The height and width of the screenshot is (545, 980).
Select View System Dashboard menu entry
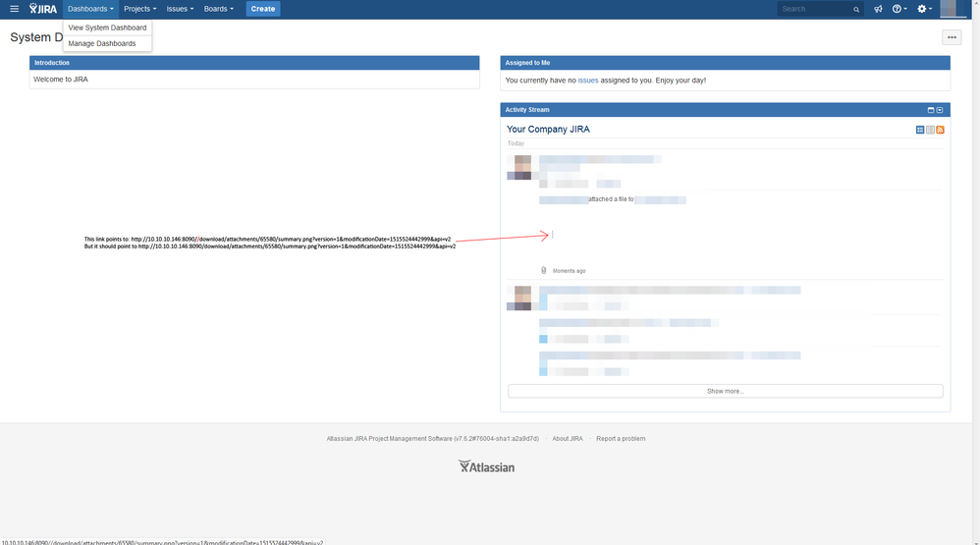(x=107, y=27)
